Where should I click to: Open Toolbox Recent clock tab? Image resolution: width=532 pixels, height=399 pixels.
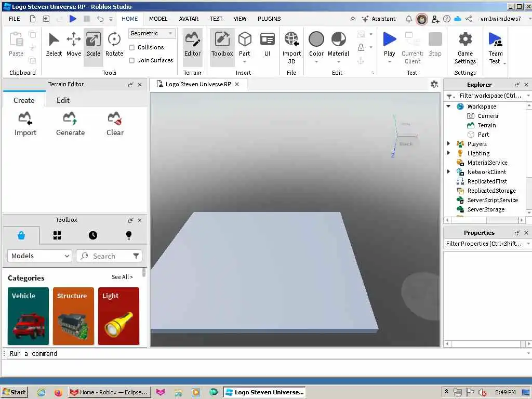(93, 235)
